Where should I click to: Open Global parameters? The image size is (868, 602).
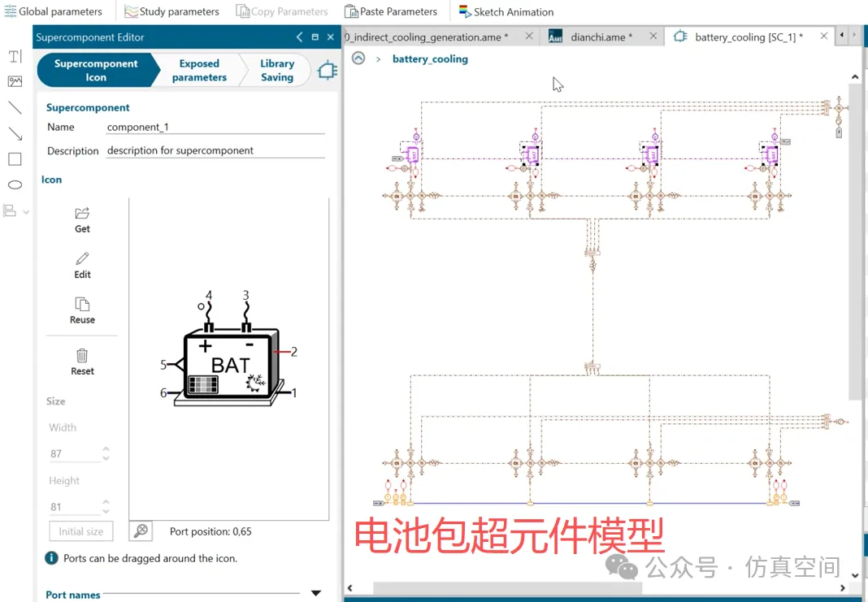(x=53, y=11)
